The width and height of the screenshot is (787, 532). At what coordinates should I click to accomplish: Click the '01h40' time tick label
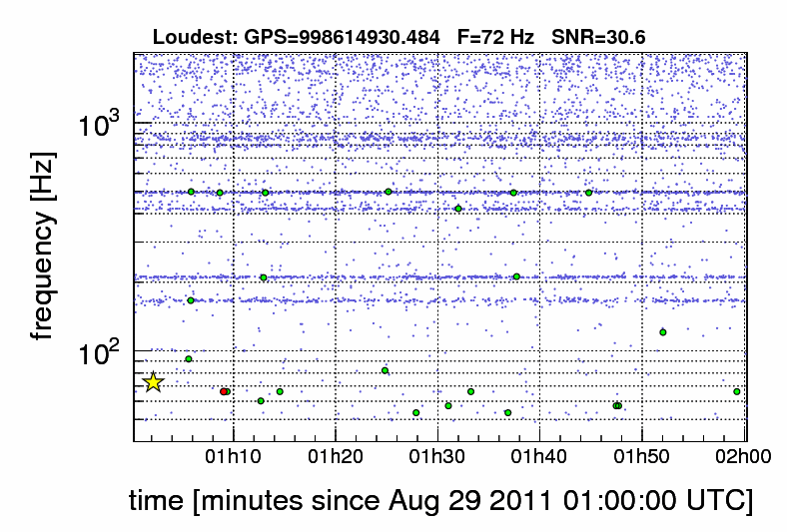coord(540,457)
